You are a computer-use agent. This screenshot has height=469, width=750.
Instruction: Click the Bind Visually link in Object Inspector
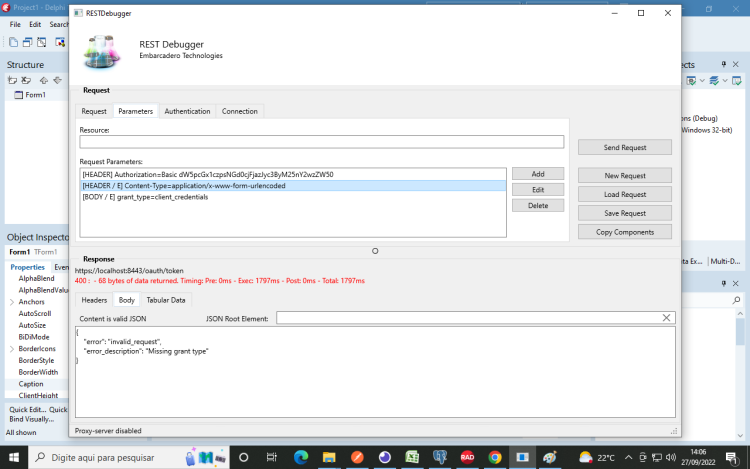(x=32, y=419)
